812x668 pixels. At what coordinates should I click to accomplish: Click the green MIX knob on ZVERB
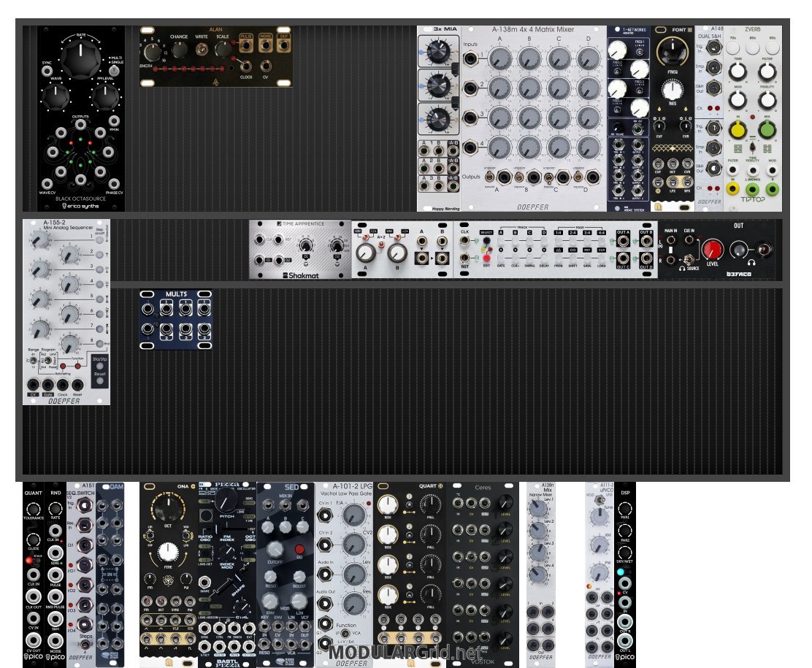767,129
